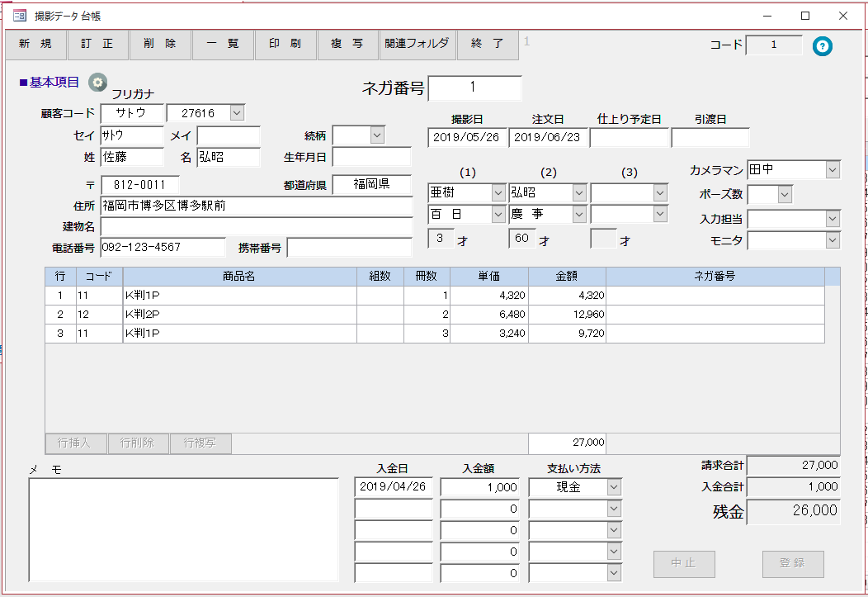Delete the record using 削除
Image resolution: width=868 pixels, height=597 pixels.
(160, 45)
